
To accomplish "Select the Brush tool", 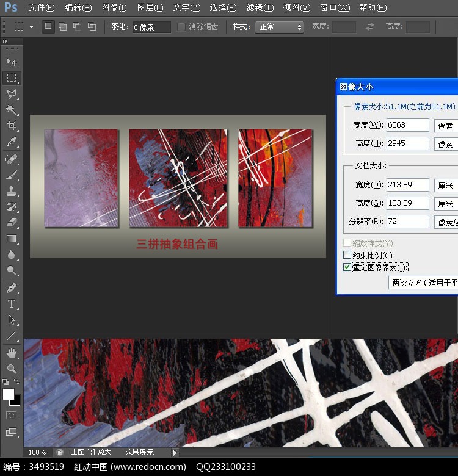I will click(x=12, y=175).
